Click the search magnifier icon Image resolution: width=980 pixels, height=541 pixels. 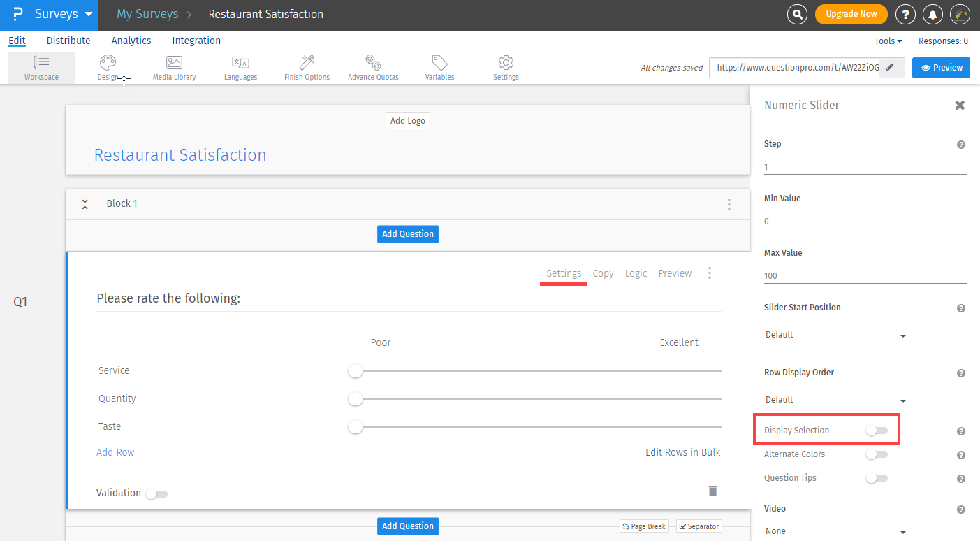pos(797,14)
